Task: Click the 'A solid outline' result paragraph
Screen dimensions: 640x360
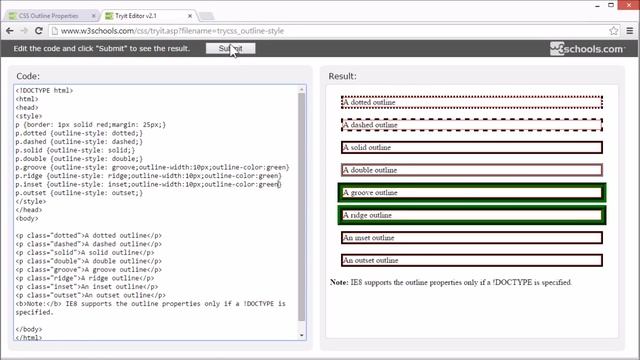Action: click(471, 147)
